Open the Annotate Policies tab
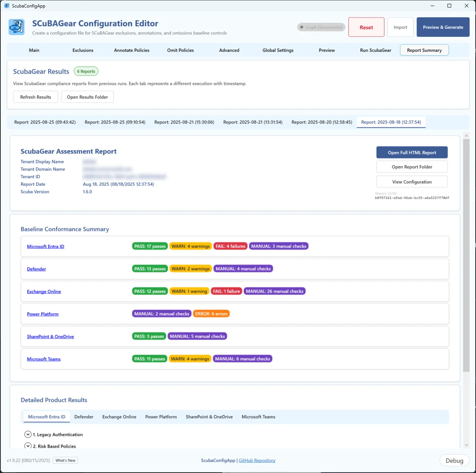476x473 pixels. point(132,50)
